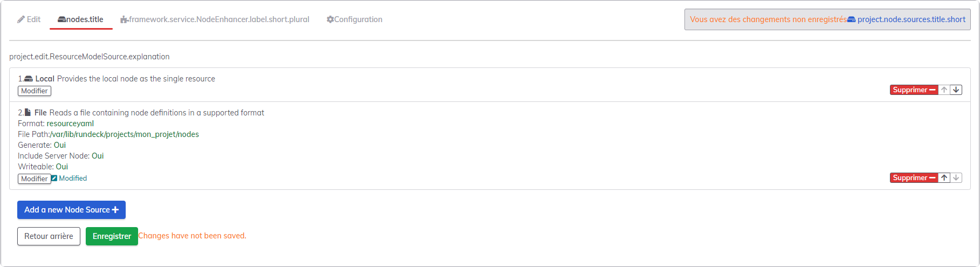
Task: Click the file icon beside File source
Action: [28, 112]
